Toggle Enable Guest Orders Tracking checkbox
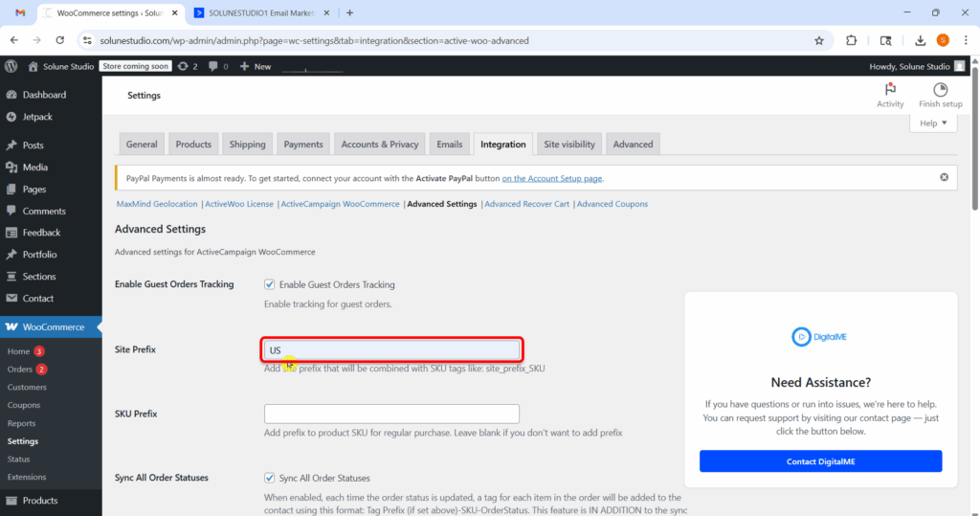This screenshot has width=980, height=516. click(269, 284)
